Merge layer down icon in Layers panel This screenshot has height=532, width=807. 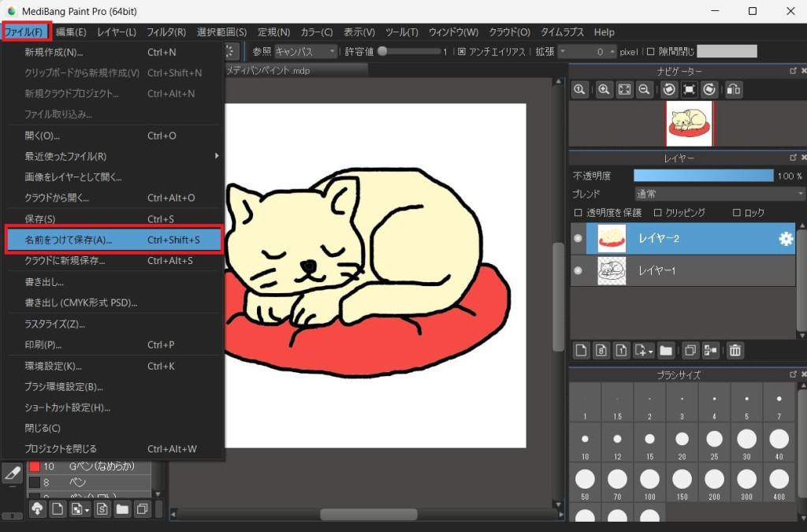(710, 351)
